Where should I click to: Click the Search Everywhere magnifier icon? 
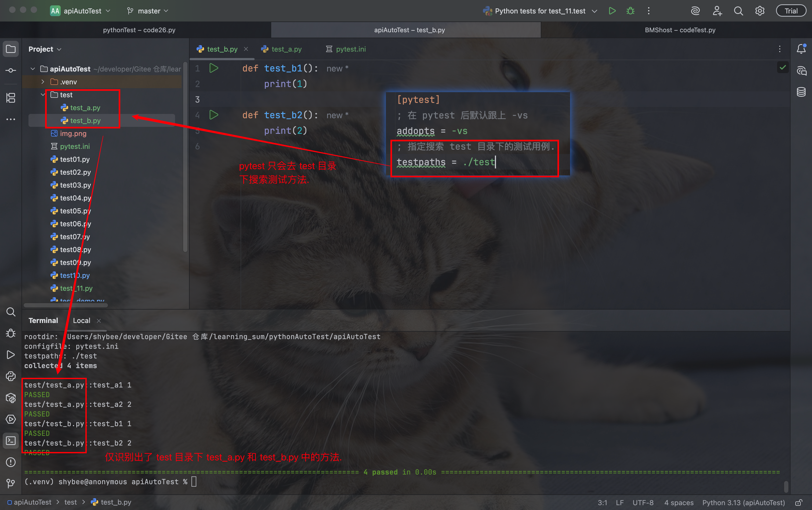[738, 11]
